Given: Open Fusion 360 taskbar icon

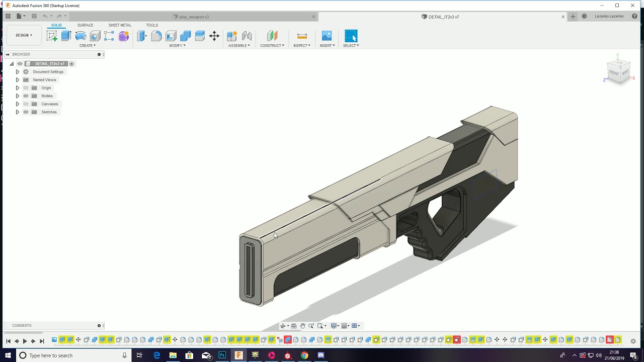Looking at the screenshot, I should pyautogui.click(x=238, y=355).
